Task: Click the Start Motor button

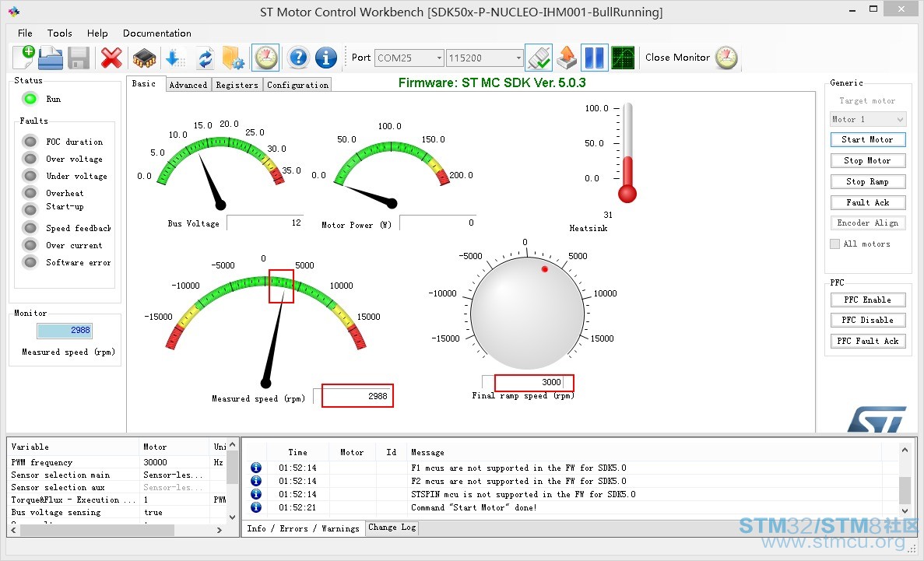Action: (867, 139)
